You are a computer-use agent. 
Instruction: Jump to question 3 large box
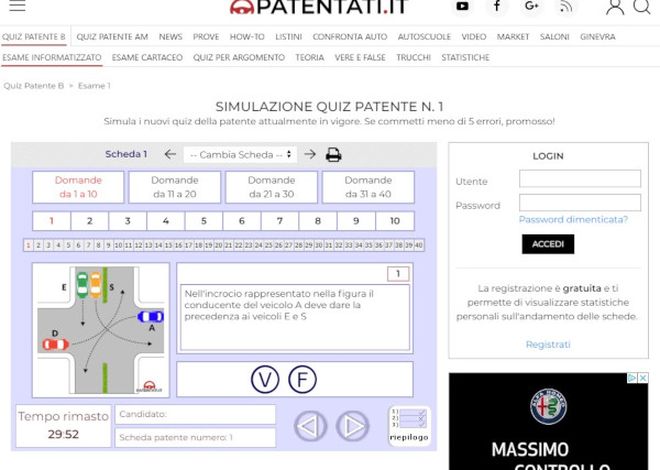[128, 221]
